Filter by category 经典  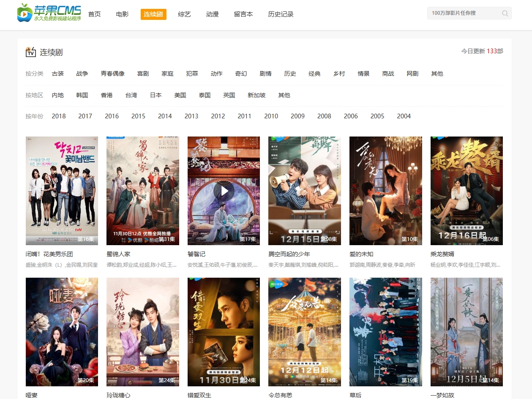pyautogui.click(x=315, y=74)
